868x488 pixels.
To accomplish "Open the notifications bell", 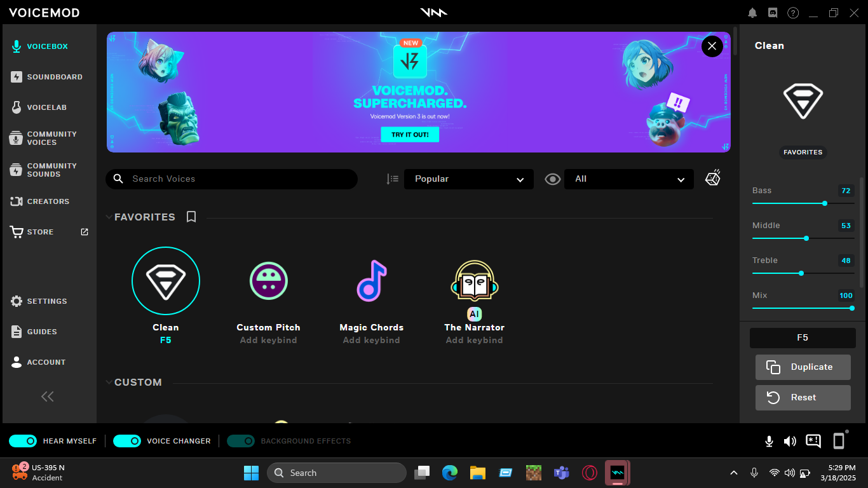I will tap(753, 13).
